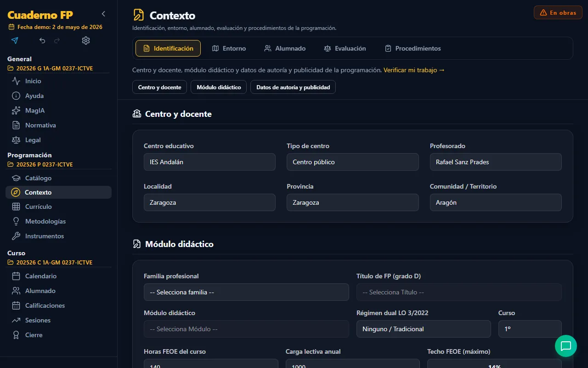
Task: Open the chat bubble floating button
Action: click(566, 346)
